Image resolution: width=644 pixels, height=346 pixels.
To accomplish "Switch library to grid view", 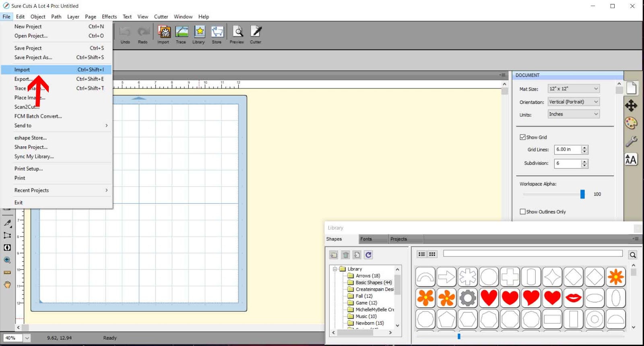I will (432, 254).
